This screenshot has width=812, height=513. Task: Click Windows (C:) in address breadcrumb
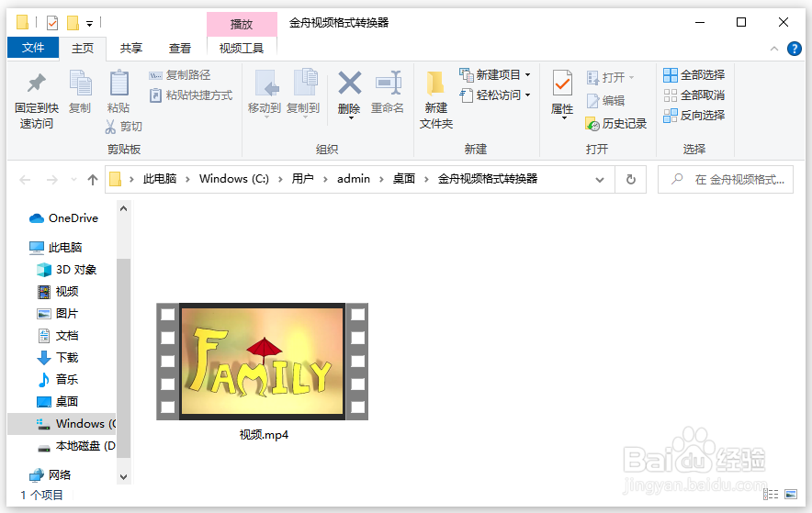[234, 179]
